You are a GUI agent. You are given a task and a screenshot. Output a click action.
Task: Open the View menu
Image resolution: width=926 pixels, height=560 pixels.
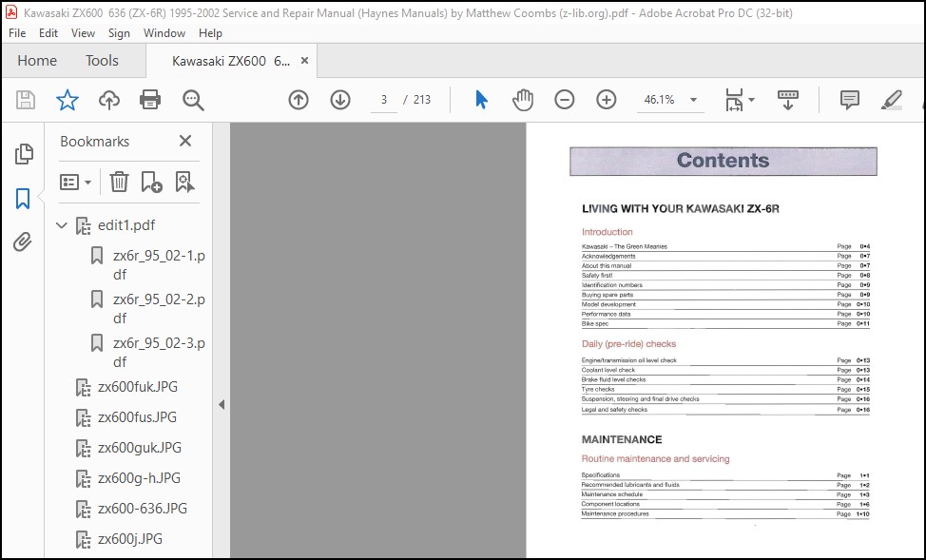[84, 33]
